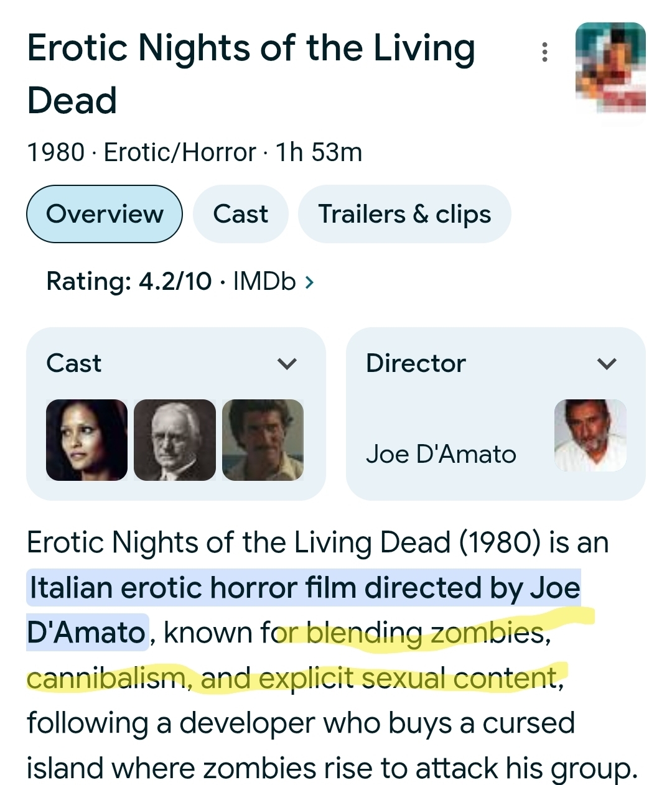
Task: Tap the Director heading in the director card
Action: pos(416,363)
